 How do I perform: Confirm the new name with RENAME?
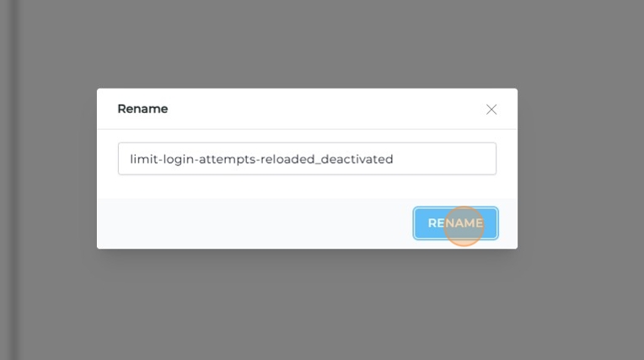455,223
